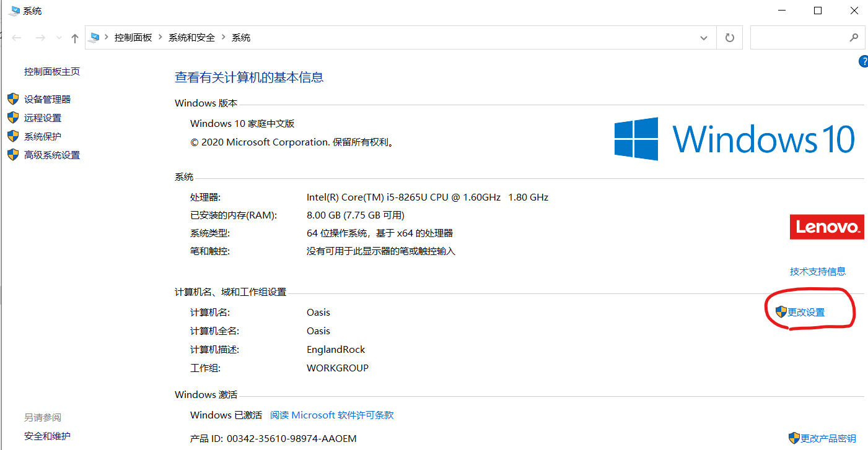Click the search magnifier icon

[854, 38]
